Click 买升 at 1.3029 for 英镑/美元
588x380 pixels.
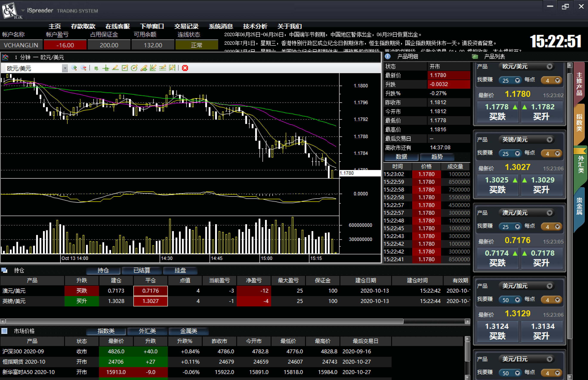542,185
